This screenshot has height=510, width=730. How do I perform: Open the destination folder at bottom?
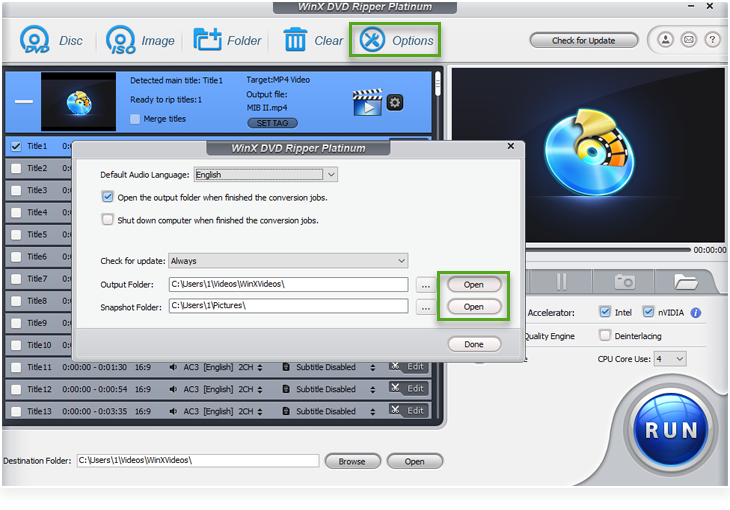point(414,461)
